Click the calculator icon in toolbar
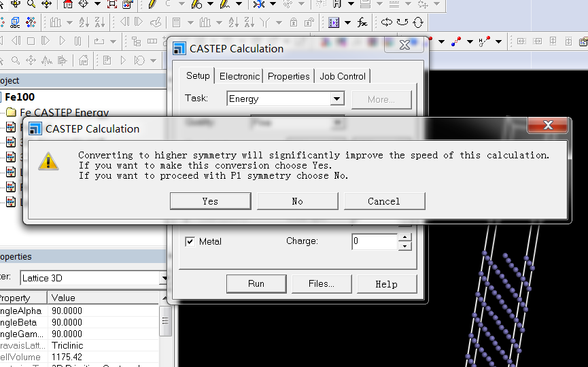The image size is (588, 367). [x=176, y=22]
